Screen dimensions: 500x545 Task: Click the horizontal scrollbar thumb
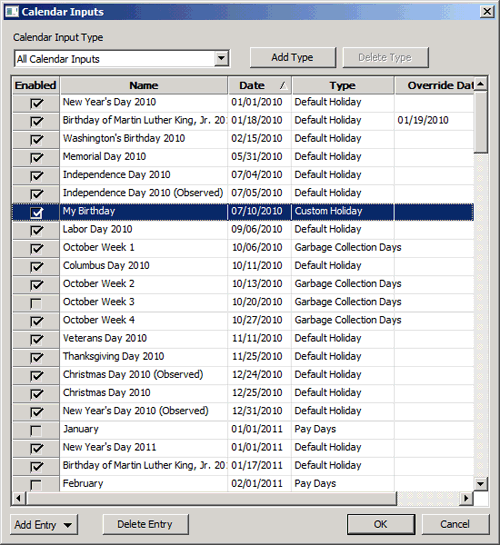(211, 498)
